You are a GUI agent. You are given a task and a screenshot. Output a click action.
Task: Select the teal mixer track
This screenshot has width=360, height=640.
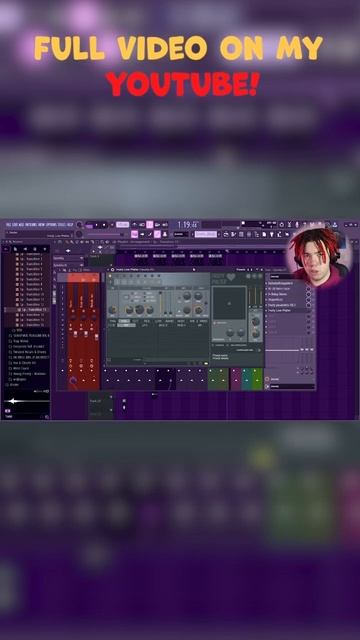(x=247, y=379)
